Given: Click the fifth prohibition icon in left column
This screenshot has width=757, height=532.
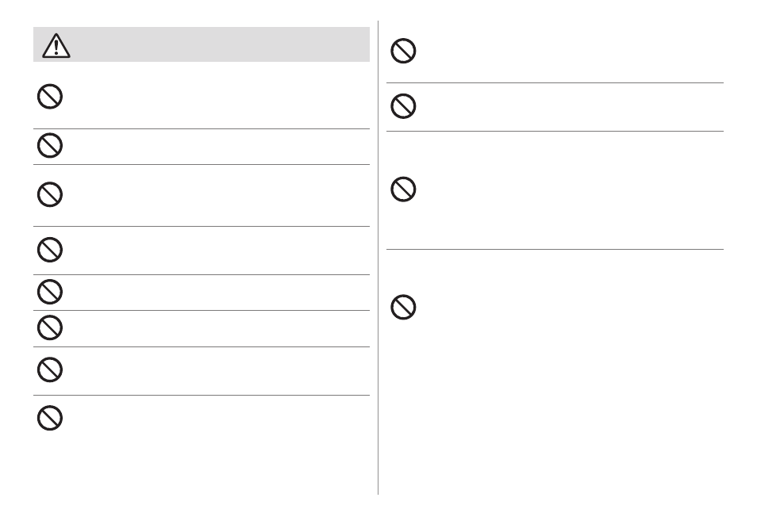Looking at the screenshot, I should (x=50, y=292).
